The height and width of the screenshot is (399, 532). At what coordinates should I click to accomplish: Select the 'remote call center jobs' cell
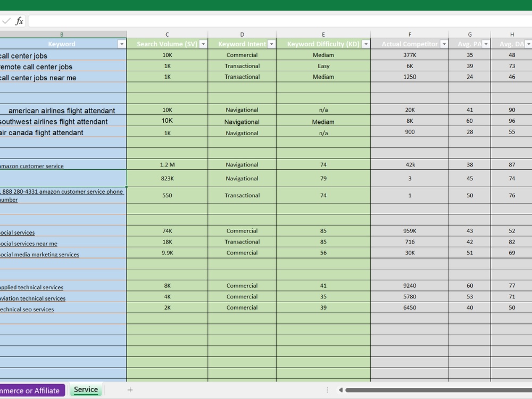63,66
